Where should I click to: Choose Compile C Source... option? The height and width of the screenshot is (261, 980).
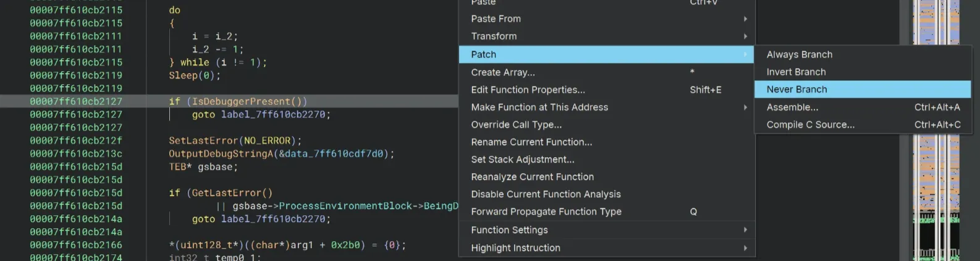(x=810, y=124)
